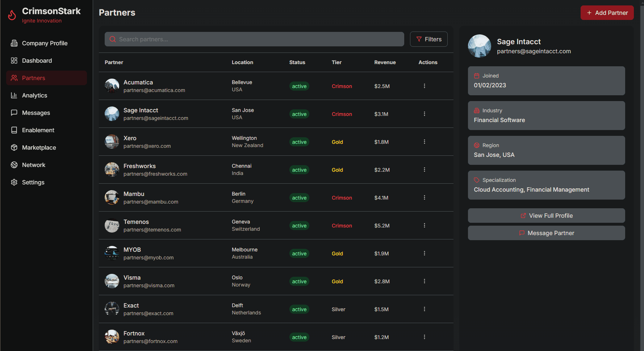Click the $5.2M revenue value for Temenos
This screenshot has height=351, width=644.
point(382,226)
